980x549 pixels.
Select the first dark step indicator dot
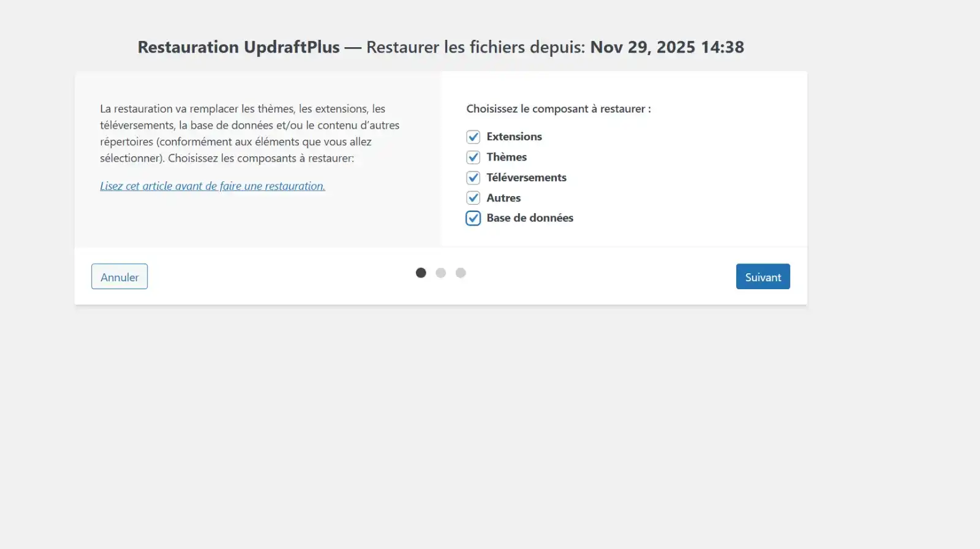[421, 273]
